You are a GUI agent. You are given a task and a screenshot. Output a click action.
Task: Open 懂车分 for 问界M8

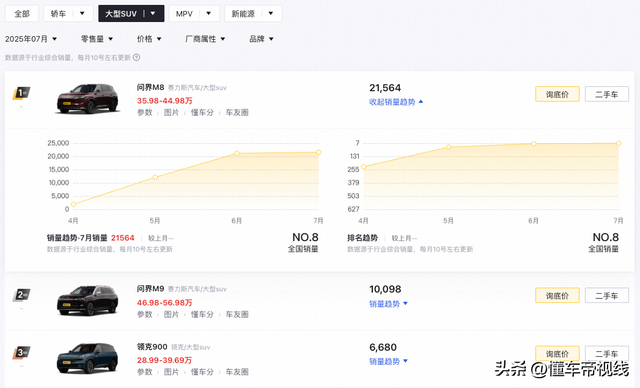tap(202, 113)
